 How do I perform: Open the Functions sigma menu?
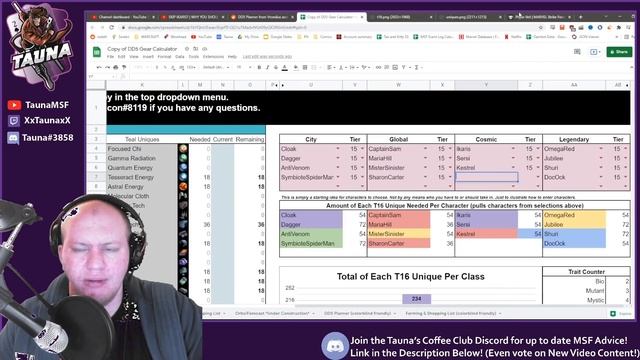(x=417, y=67)
